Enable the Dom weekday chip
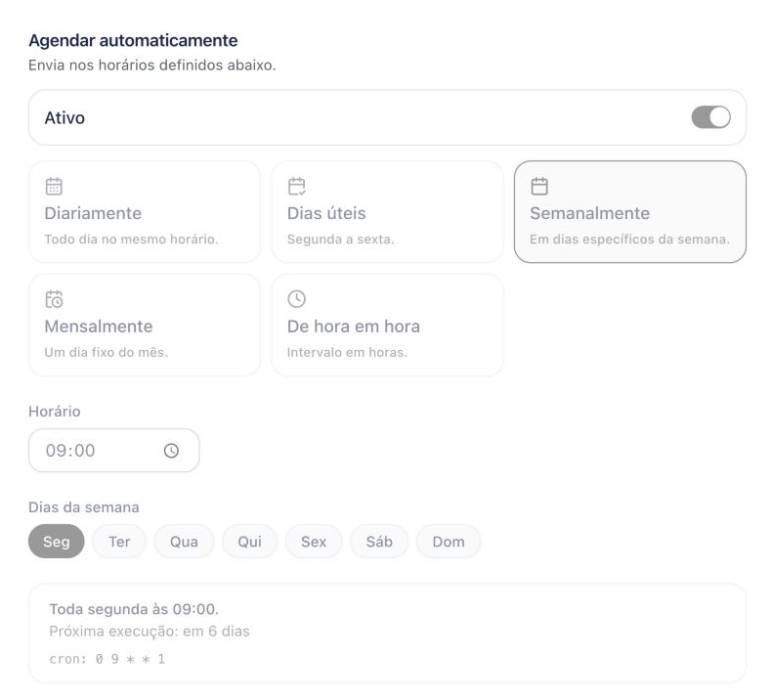 point(449,542)
